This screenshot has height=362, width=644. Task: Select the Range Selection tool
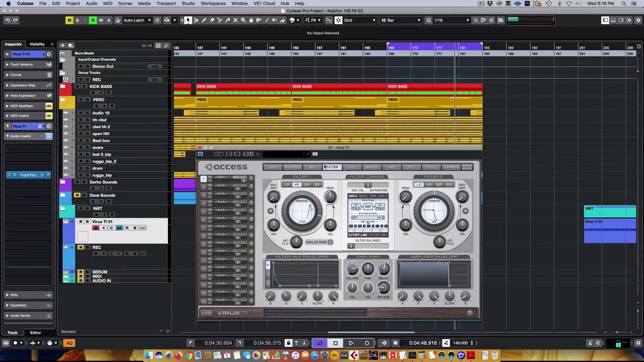point(196,20)
